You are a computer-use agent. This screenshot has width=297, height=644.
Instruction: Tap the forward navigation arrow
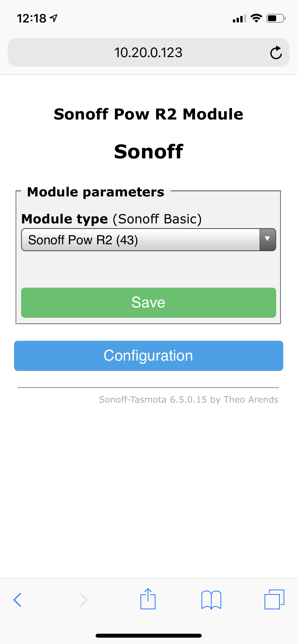[x=83, y=600]
